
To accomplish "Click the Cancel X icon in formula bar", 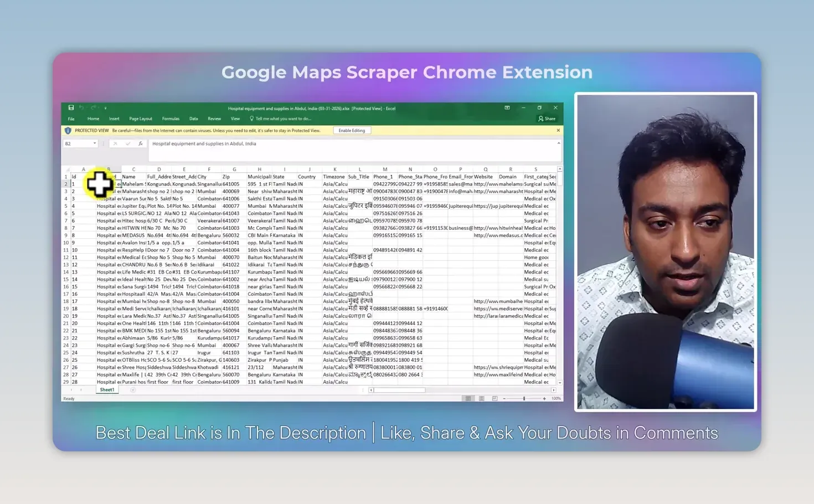I will (x=115, y=144).
